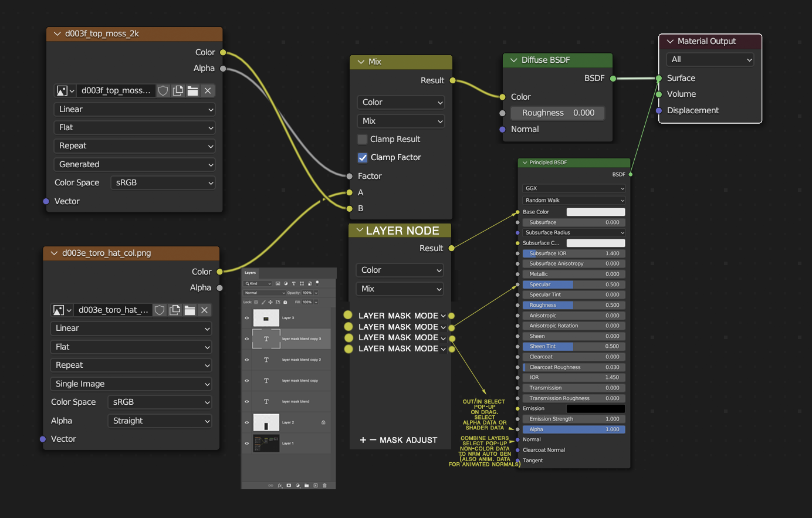The image size is (812, 518).
Task: Click the Layer 1 thumbnail in Layers panel
Action: (x=266, y=443)
